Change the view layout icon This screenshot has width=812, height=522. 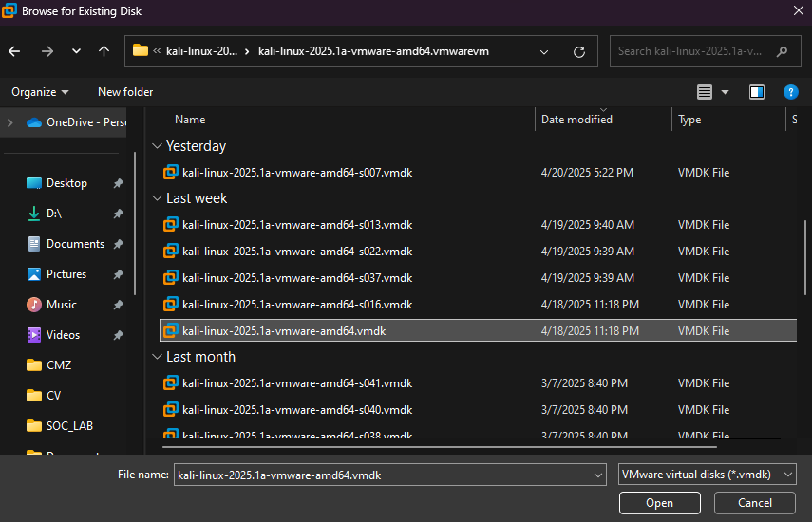[705, 92]
